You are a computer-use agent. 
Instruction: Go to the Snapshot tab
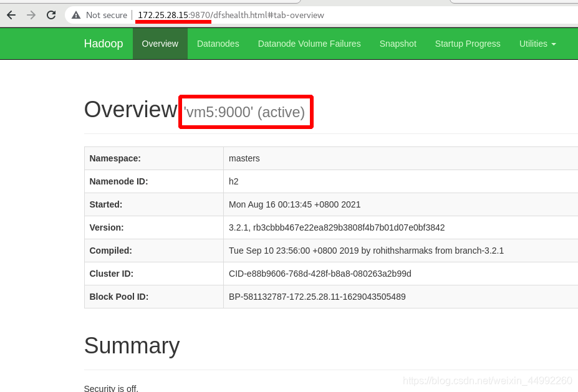[398, 44]
